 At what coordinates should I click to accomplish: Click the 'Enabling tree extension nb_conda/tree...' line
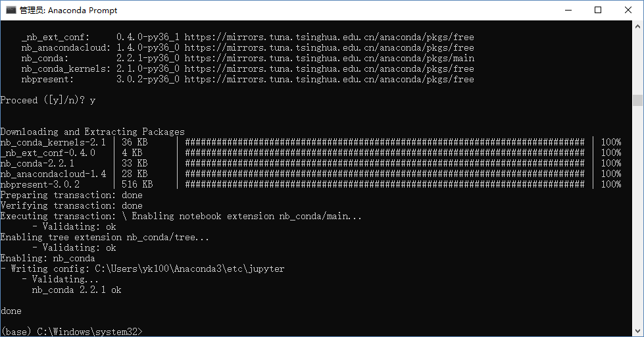(105, 237)
